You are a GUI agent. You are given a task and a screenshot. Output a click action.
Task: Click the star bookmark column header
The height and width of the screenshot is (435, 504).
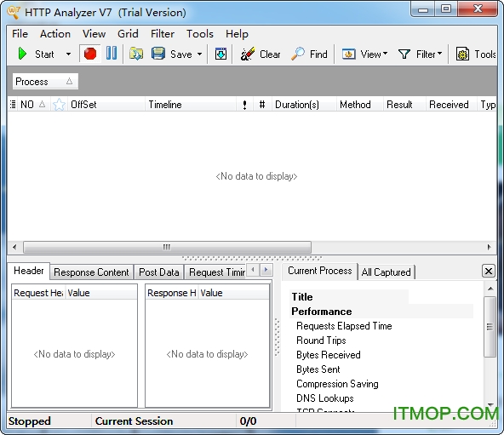pos(59,105)
